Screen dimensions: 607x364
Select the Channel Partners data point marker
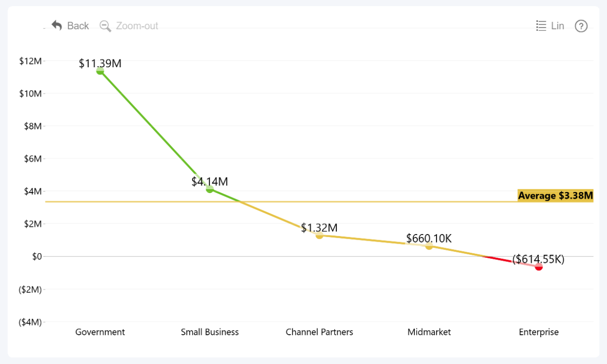[319, 235]
